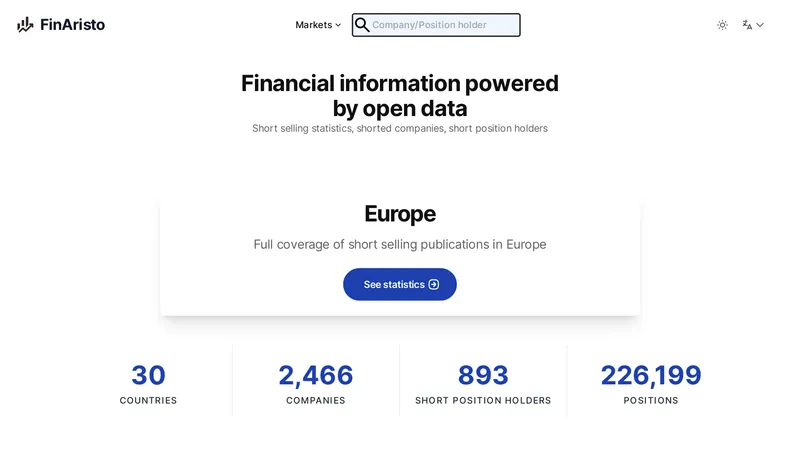Click the language translate icon
Screen dimensions: 800x450
tap(747, 25)
